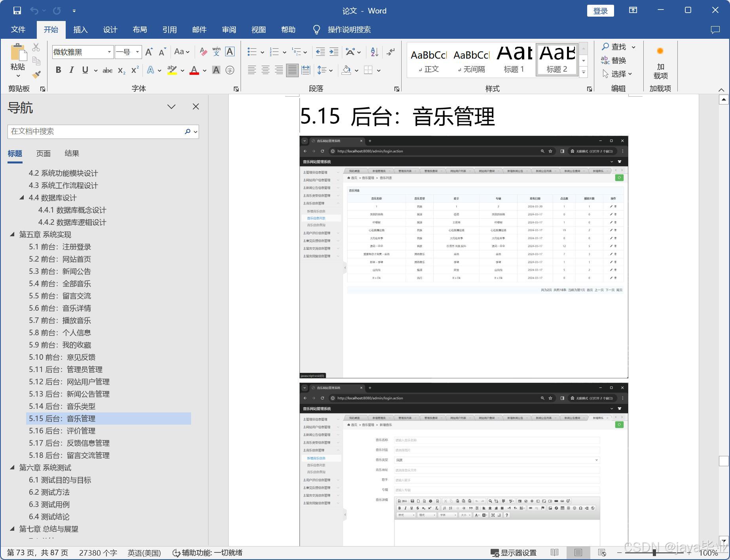Open the font size dropdown
Viewport: 730px width, 560px height.
coord(137,52)
